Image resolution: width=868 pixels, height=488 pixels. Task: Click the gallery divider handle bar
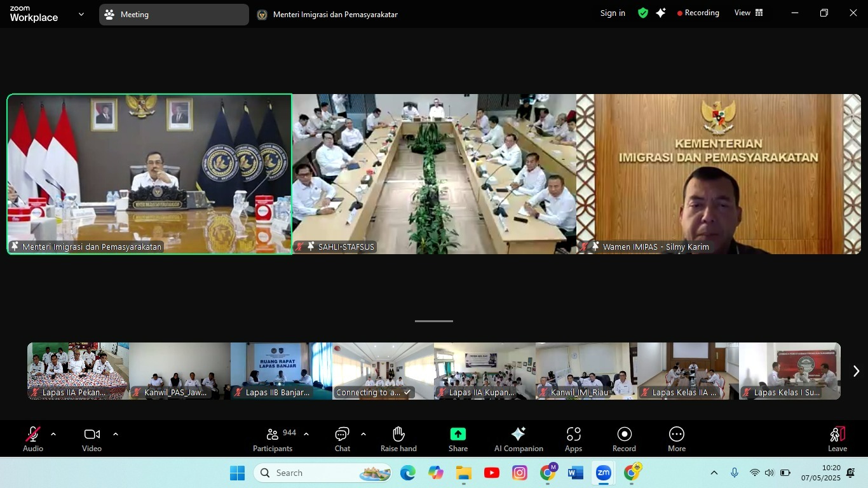point(434,321)
